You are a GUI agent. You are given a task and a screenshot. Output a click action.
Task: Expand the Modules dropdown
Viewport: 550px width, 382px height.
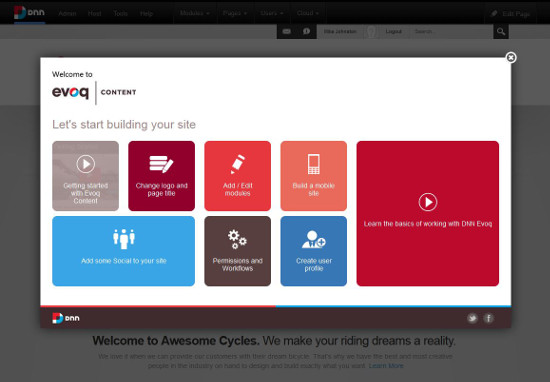pos(195,13)
